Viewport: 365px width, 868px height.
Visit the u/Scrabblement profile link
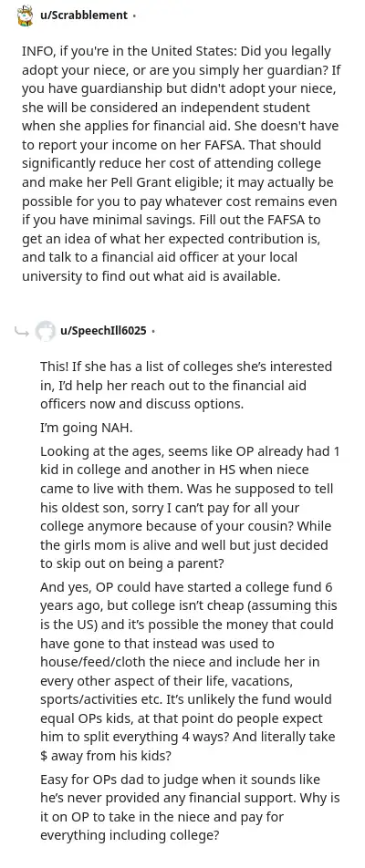click(84, 15)
